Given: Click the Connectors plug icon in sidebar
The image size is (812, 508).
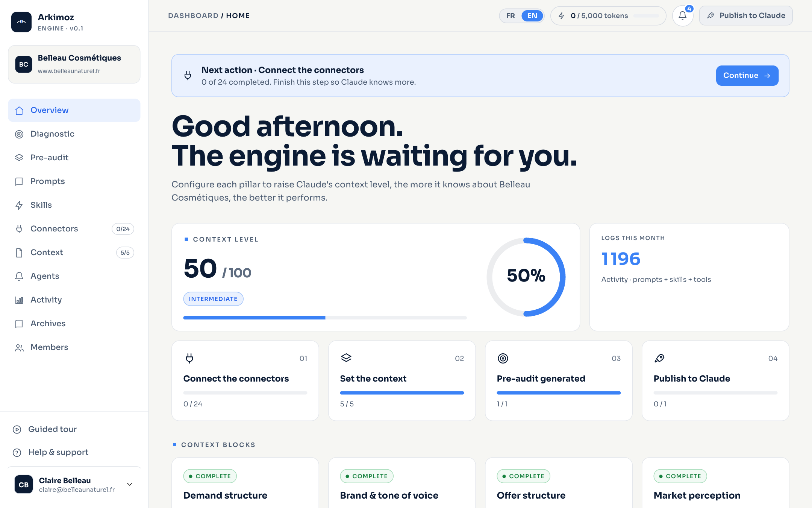Looking at the screenshot, I should point(19,229).
